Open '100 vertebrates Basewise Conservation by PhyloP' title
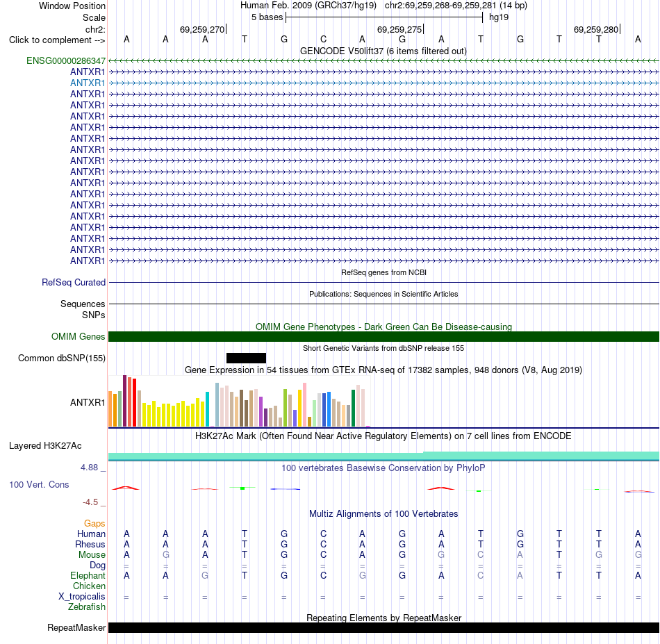 click(383, 468)
